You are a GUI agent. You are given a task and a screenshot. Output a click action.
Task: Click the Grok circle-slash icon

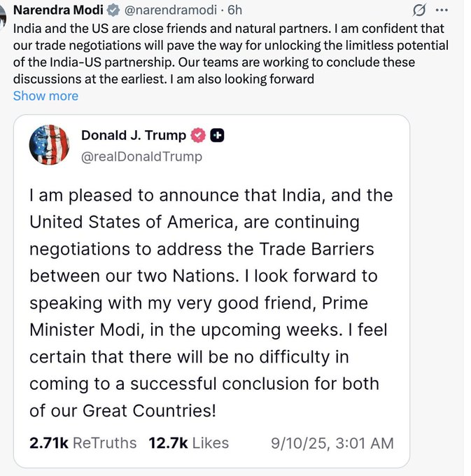click(x=421, y=11)
